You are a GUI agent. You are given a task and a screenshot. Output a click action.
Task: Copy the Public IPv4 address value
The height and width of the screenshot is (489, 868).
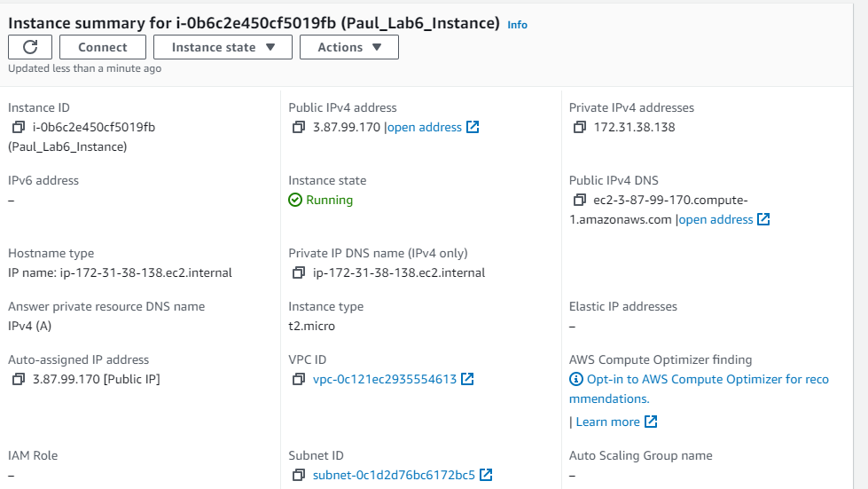pyautogui.click(x=299, y=127)
